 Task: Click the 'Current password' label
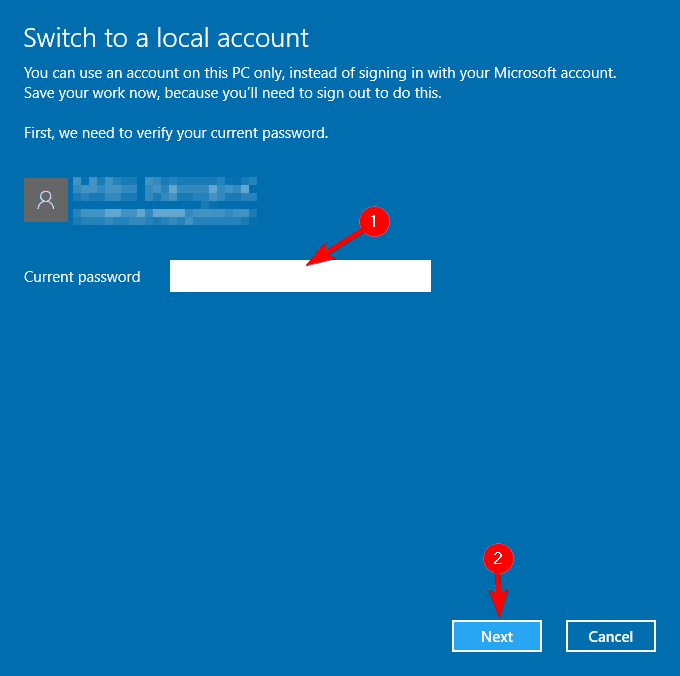82,277
